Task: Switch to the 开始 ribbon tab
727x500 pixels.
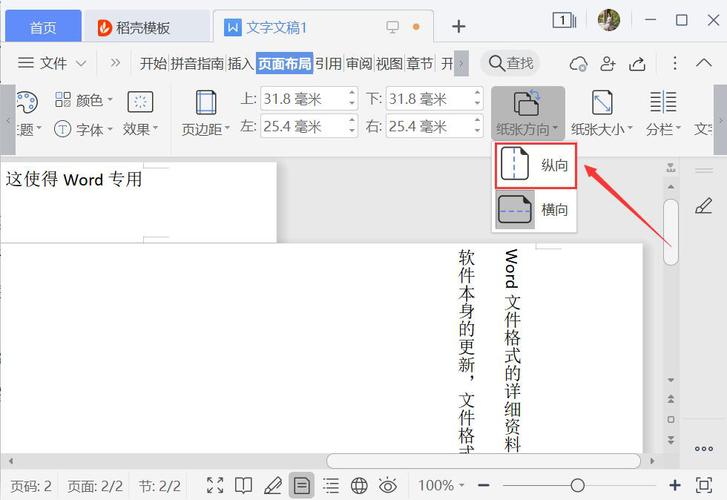Action: point(153,63)
